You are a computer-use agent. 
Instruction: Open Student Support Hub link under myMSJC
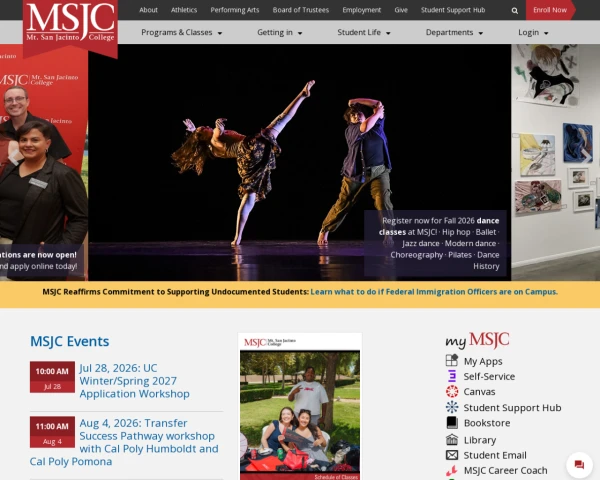click(512, 408)
